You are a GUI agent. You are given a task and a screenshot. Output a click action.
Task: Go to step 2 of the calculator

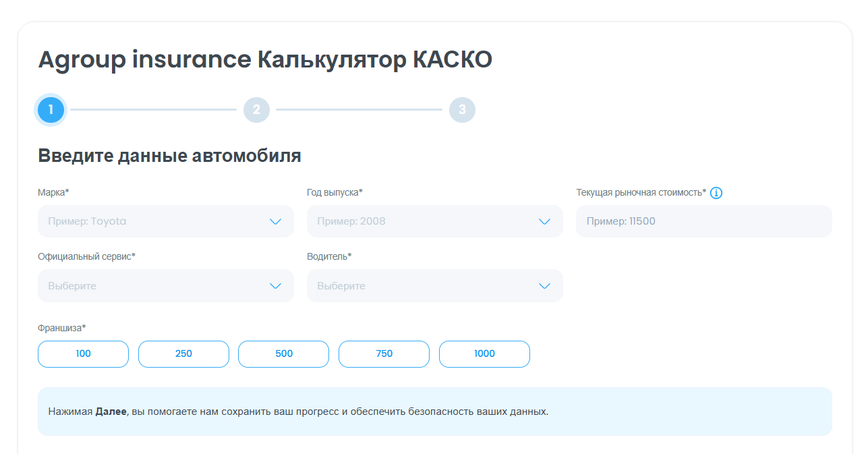coord(256,110)
